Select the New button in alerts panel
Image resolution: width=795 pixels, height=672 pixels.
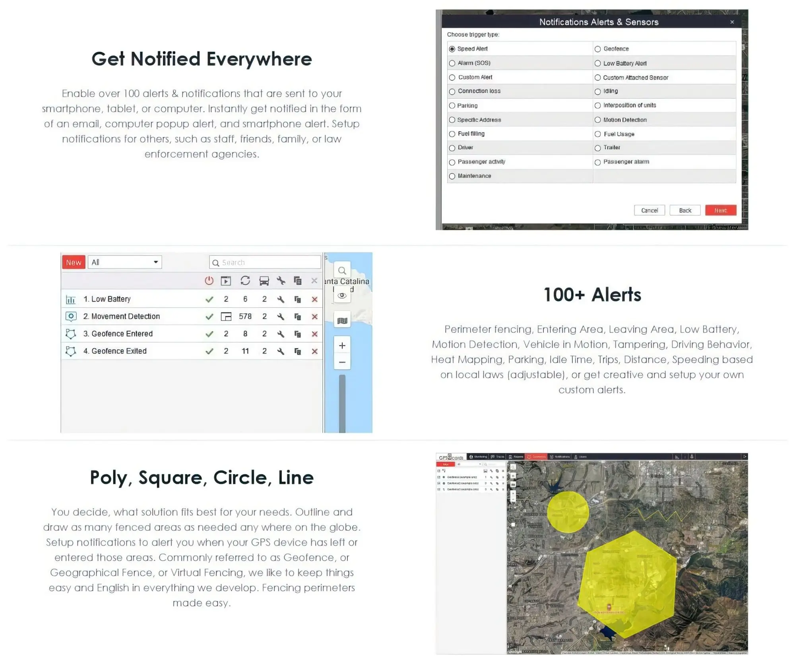(x=73, y=261)
